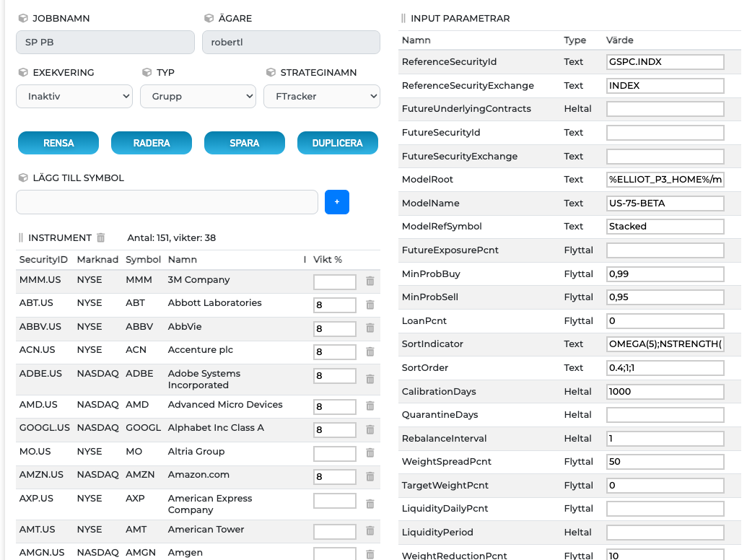Click the AMZN.US security ID cell

click(41, 474)
